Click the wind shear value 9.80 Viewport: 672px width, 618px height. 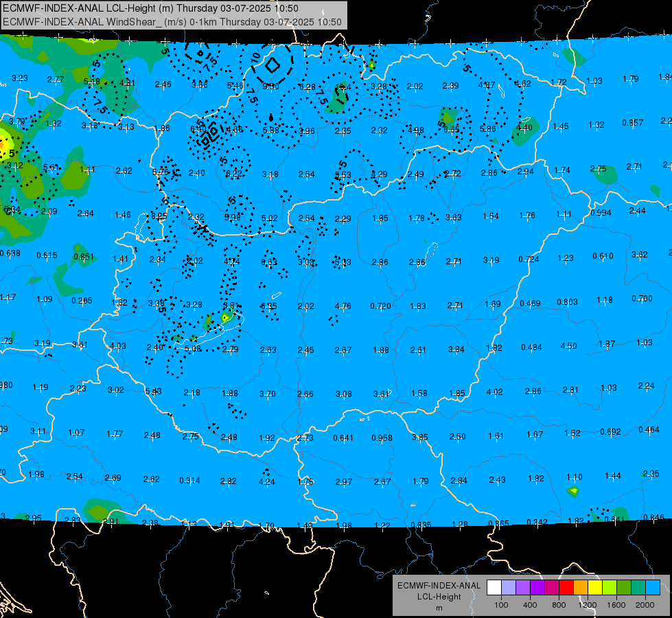pos(270,87)
